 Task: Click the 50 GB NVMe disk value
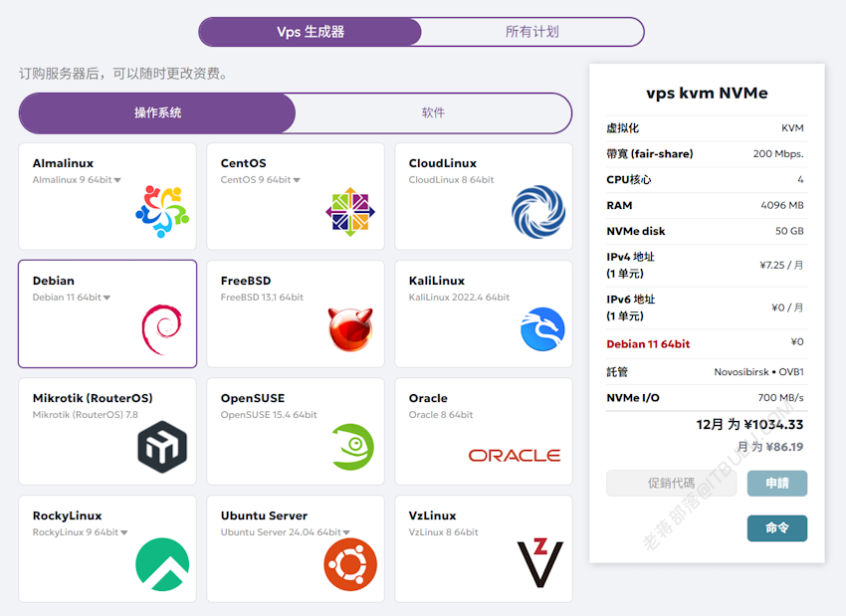pyautogui.click(x=789, y=232)
